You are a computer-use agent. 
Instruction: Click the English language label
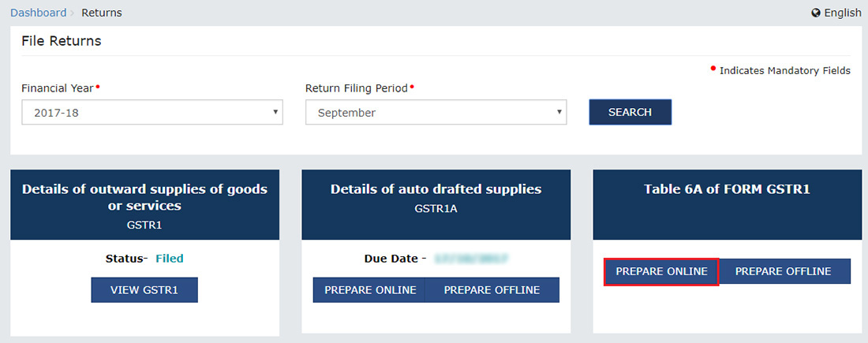[843, 13]
